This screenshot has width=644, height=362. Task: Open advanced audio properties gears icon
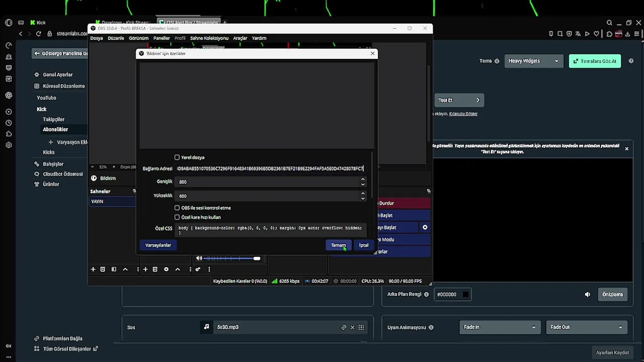click(198, 269)
